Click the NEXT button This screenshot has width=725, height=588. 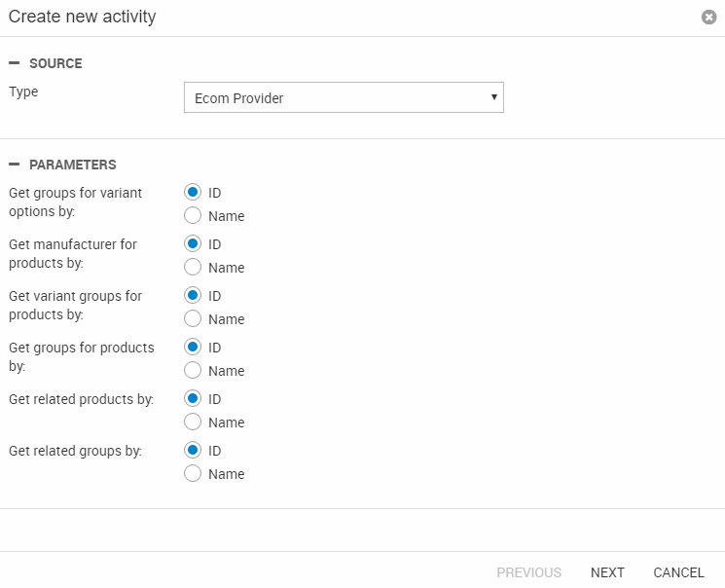point(607,572)
